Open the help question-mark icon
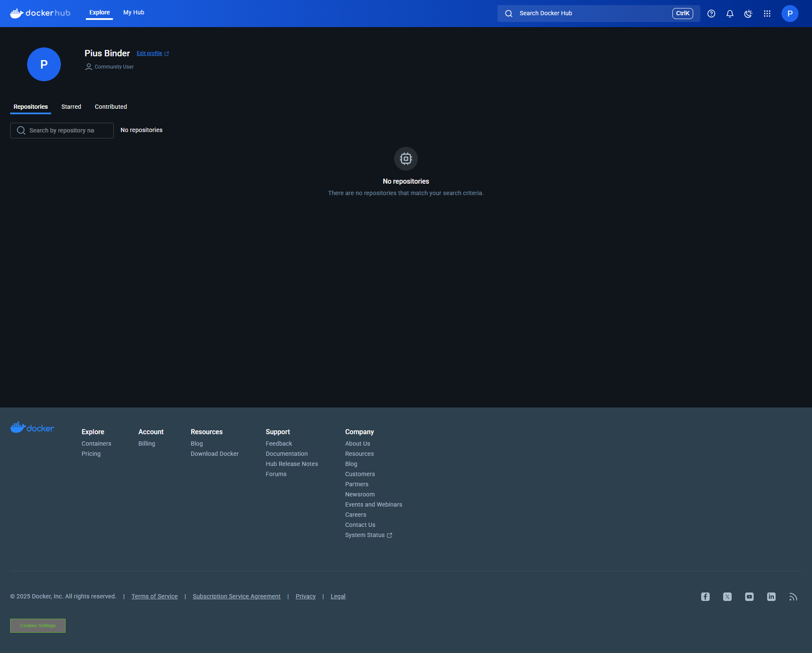The height and width of the screenshot is (653, 812). pyautogui.click(x=711, y=14)
